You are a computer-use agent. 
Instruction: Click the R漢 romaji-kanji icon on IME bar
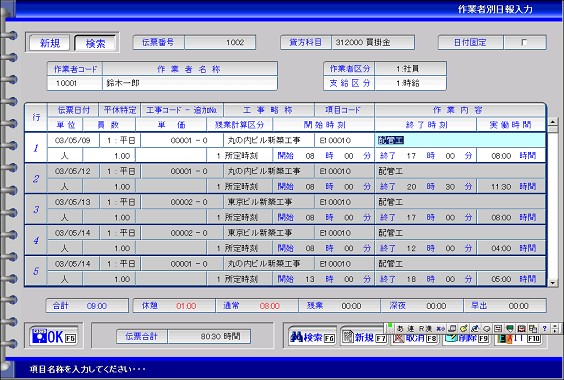(425, 329)
